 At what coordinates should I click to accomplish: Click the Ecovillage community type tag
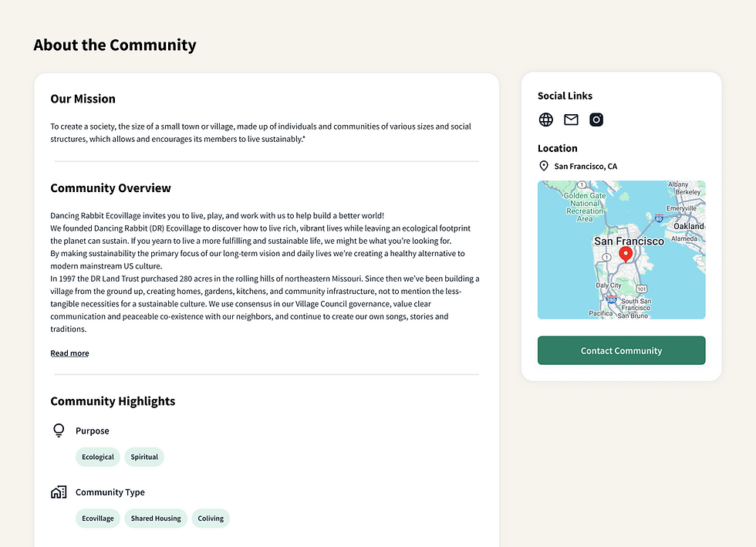[x=98, y=518]
